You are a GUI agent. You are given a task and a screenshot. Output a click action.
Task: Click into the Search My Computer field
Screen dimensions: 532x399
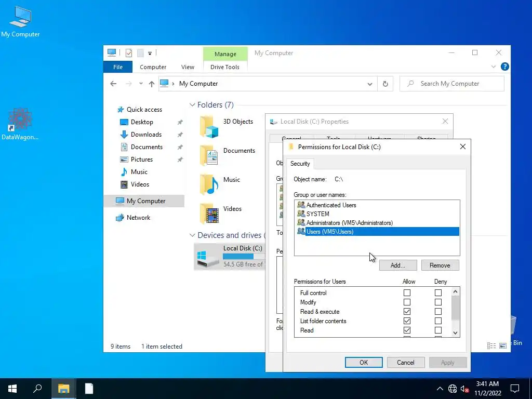(452, 84)
